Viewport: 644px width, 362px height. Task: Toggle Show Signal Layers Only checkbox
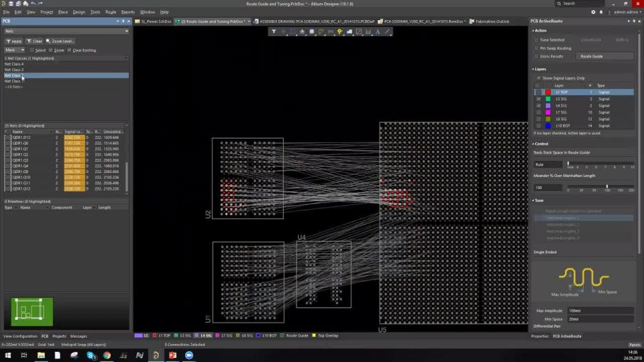pos(539,78)
